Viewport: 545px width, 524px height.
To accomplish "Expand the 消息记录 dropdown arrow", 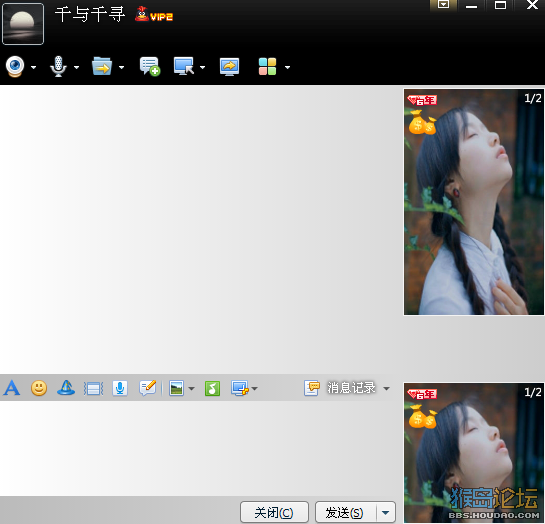I will click(x=386, y=388).
